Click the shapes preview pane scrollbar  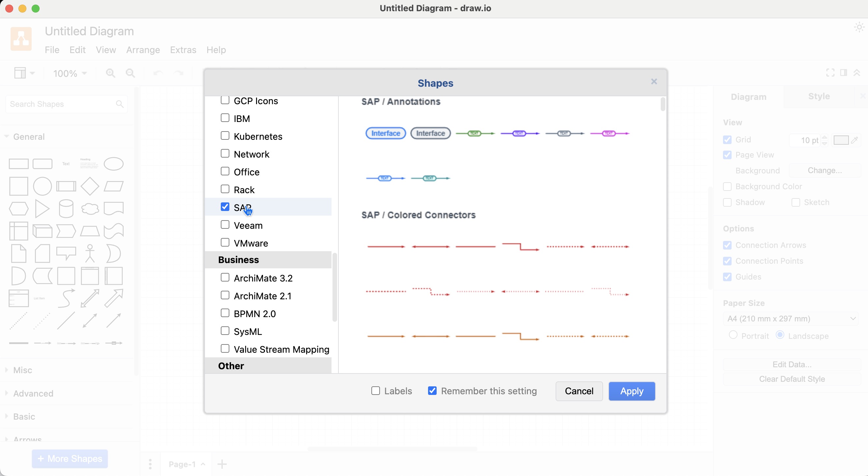coord(662,104)
